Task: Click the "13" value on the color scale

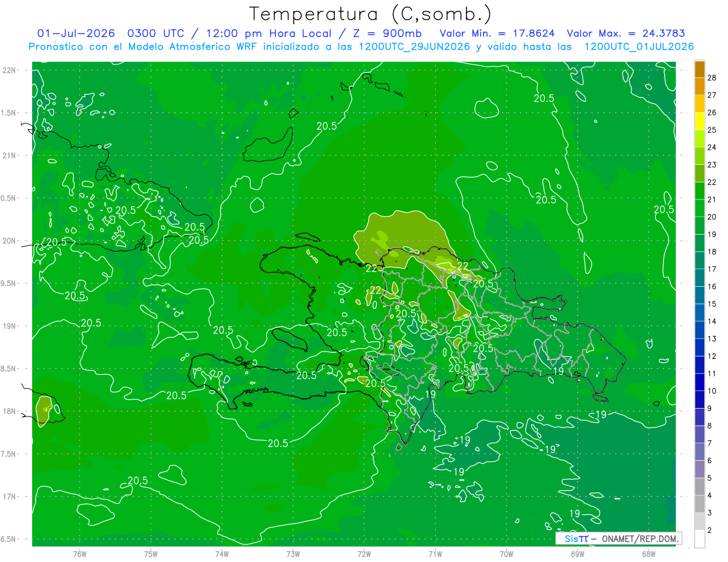Action: click(712, 339)
